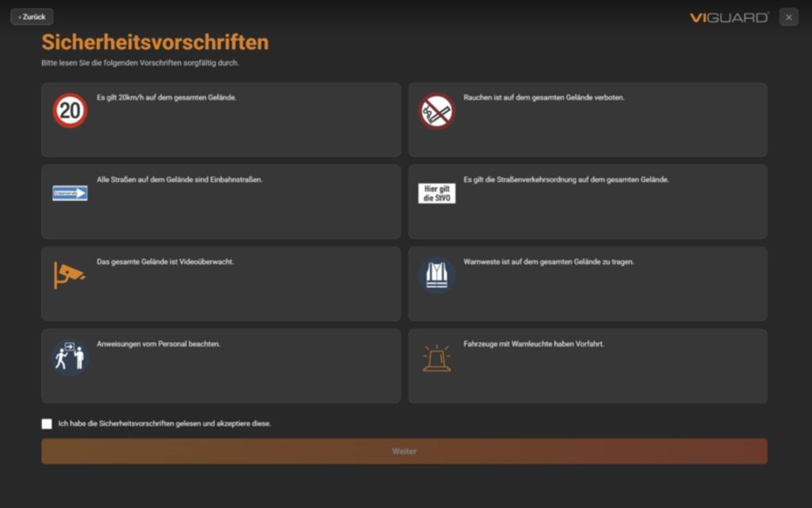Image resolution: width=812 pixels, height=508 pixels.
Task: Close the dialog with the X button
Action: pos(789,17)
